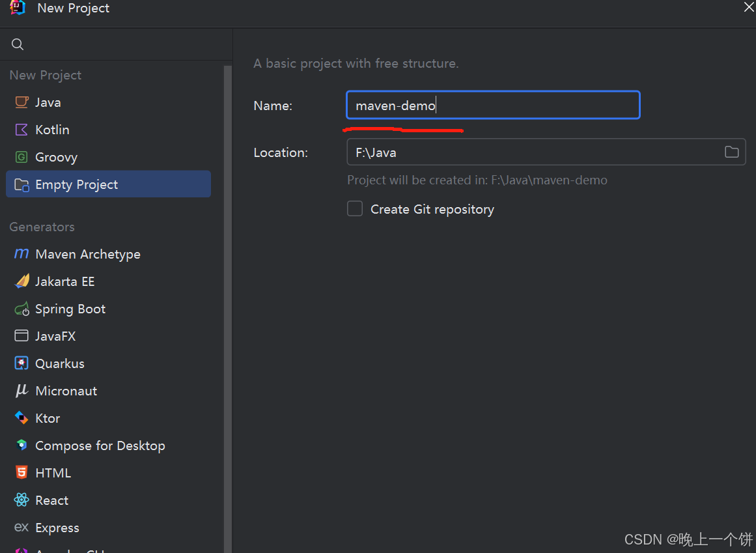Image resolution: width=756 pixels, height=553 pixels.
Task: Click the Empty Project folder icon
Action: [x=21, y=184]
